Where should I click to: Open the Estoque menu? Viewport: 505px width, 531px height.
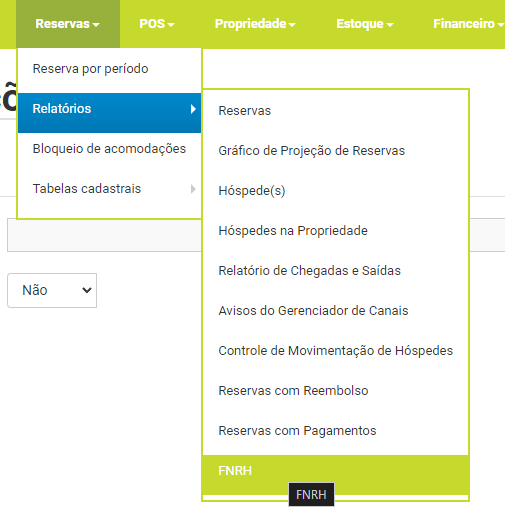click(x=365, y=24)
